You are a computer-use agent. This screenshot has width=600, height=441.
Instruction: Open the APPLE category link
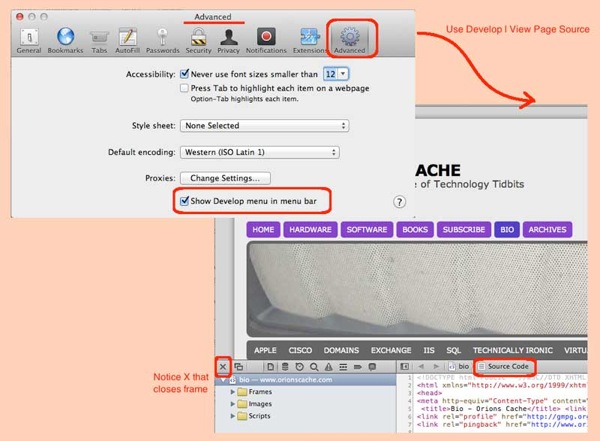(265, 350)
